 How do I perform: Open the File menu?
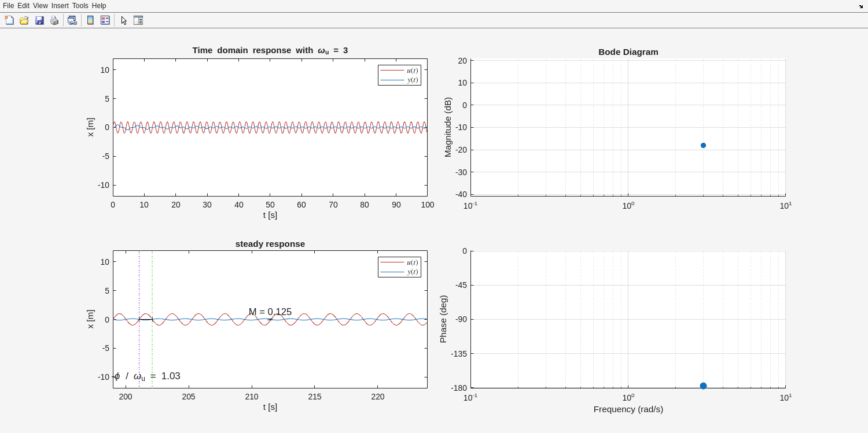click(x=8, y=6)
